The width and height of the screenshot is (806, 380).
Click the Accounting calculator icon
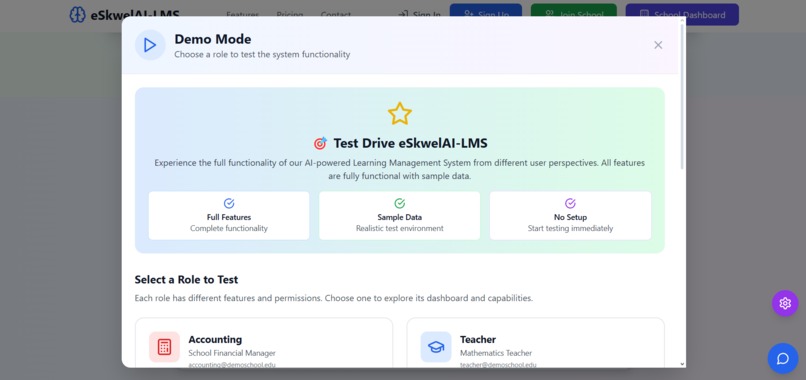(164, 347)
